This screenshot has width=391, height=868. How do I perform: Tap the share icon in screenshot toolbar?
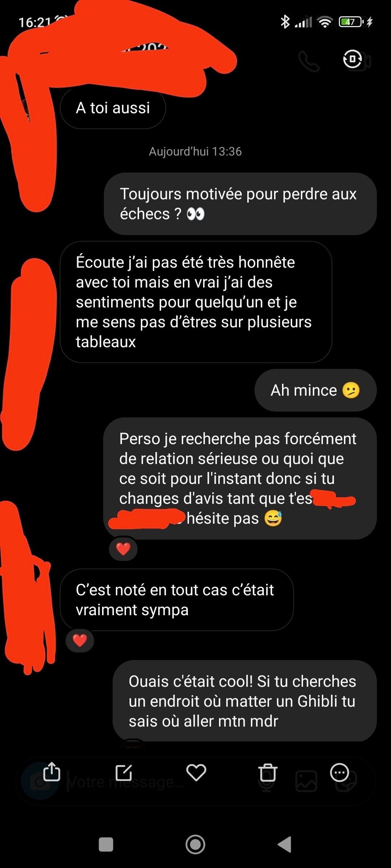tap(51, 772)
